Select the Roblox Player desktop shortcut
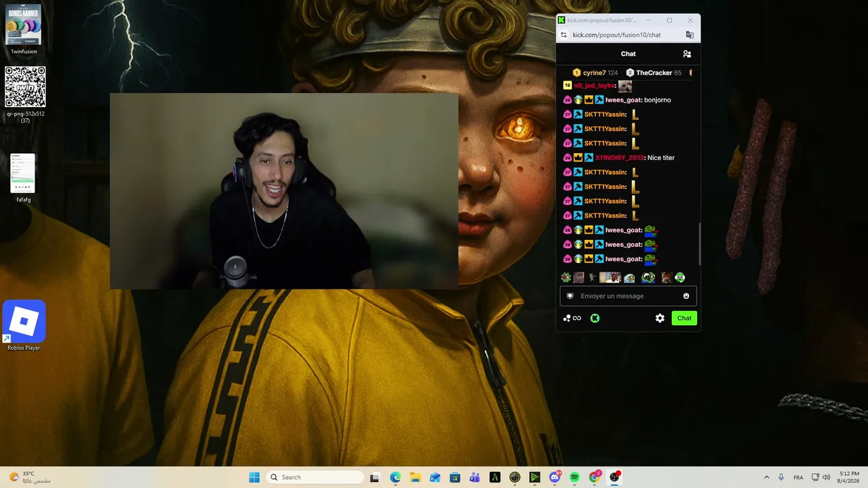 click(x=24, y=326)
